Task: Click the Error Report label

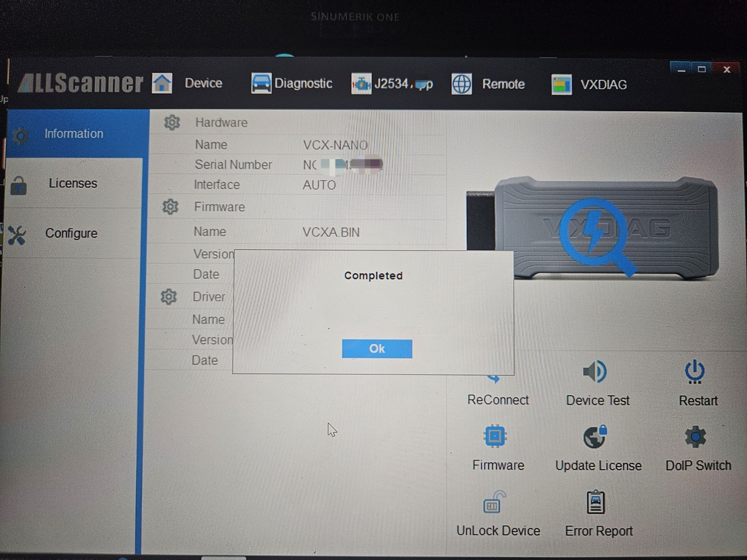Action: click(x=599, y=531)
